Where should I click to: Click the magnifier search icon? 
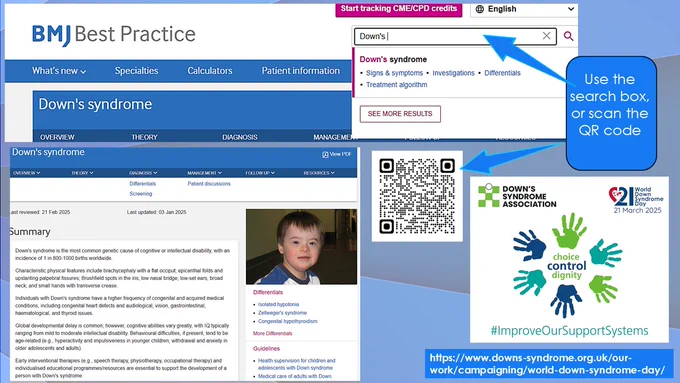click(x=568, y=36)
